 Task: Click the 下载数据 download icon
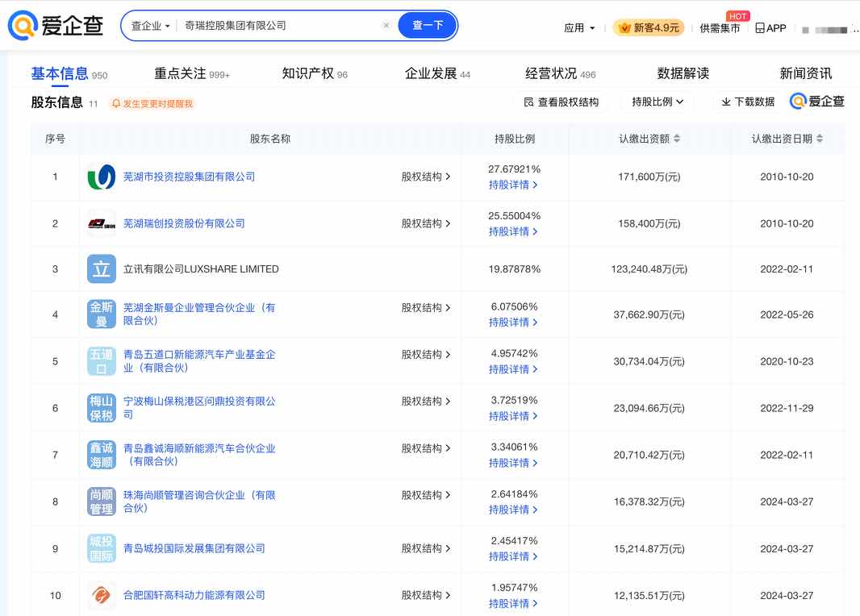tap(726, 101)
